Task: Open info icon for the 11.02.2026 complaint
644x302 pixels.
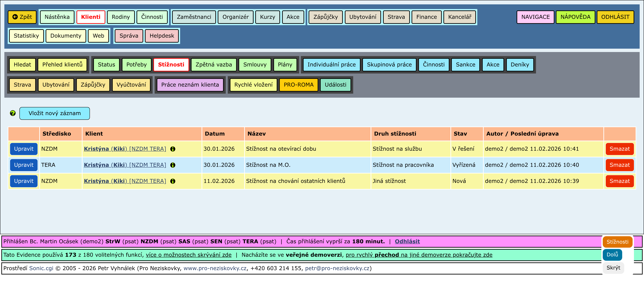Action: coord(173,181)
